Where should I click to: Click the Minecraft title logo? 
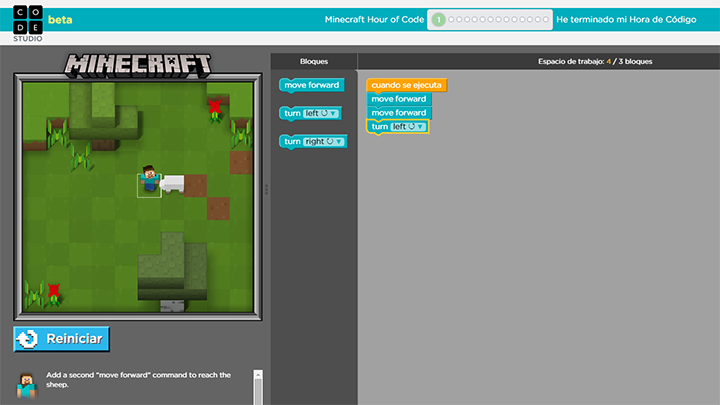click(138, 65)
